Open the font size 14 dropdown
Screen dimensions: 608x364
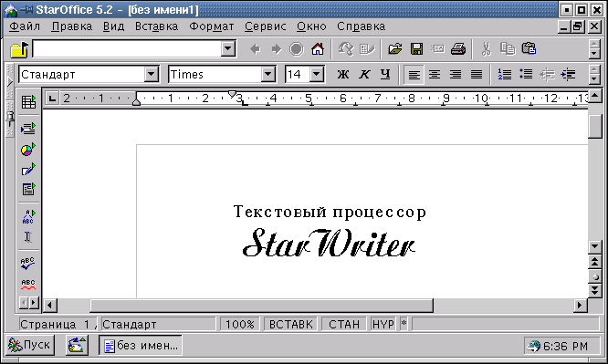pos(317,74)
